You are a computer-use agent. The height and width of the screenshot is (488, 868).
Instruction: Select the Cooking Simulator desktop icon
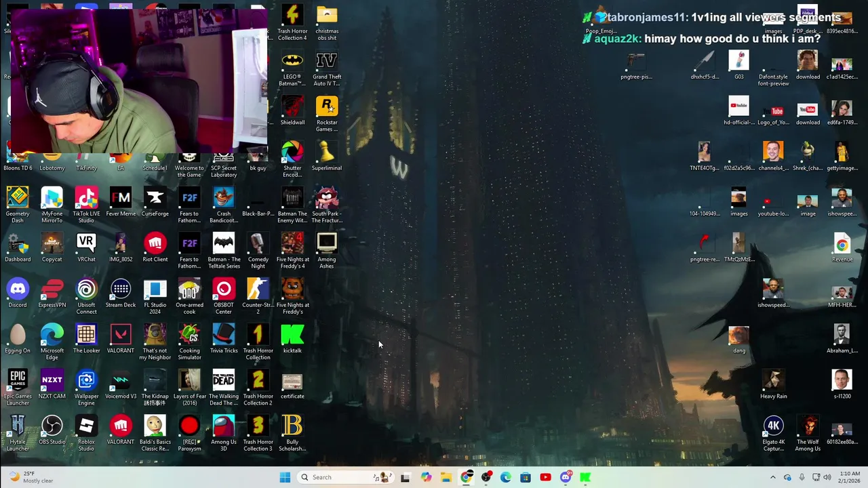click(189, 342)
